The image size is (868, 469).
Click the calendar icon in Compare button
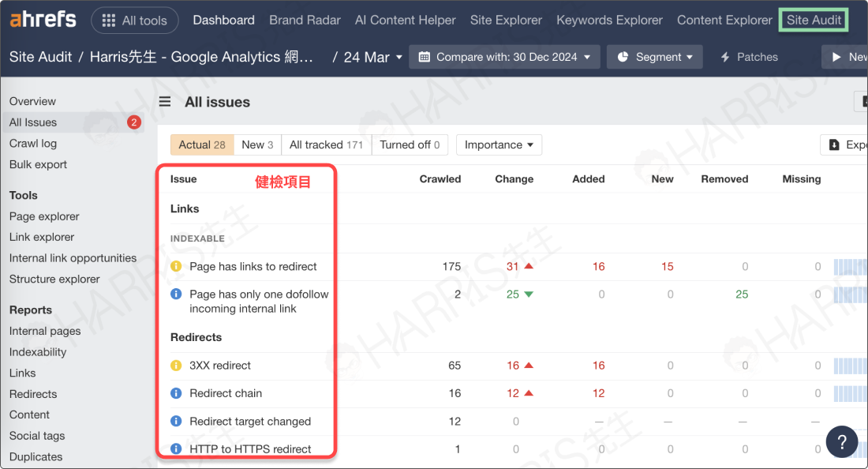424,57
